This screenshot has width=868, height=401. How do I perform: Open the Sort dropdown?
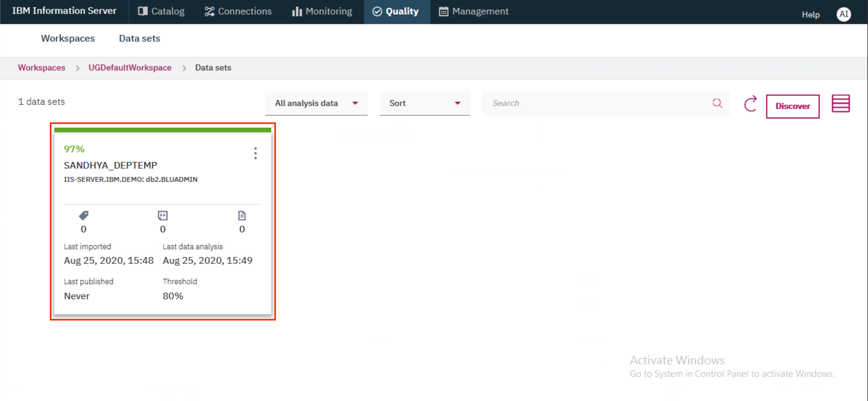(x=425, y=103)
